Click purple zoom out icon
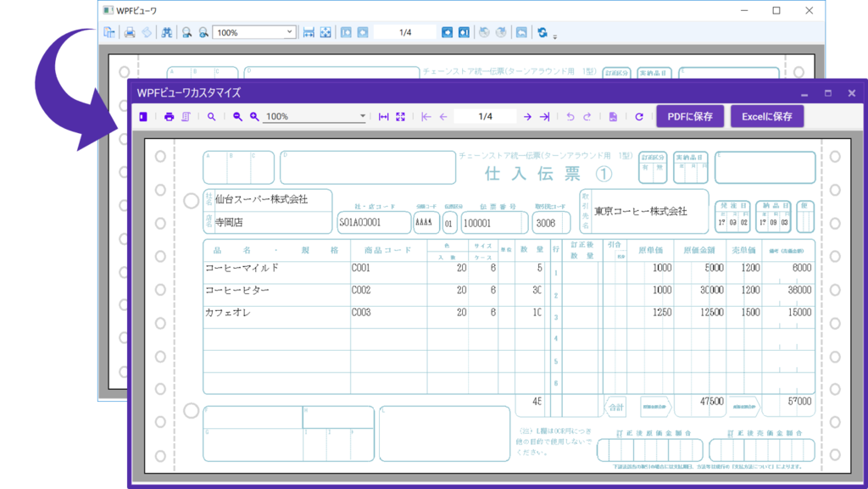 click(x=237, y=117)
